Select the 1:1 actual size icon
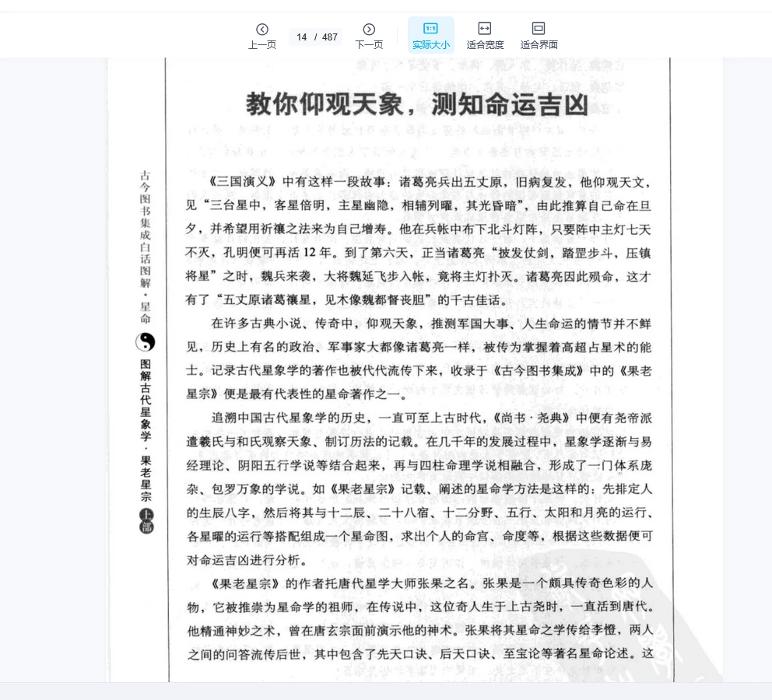This screenshot has height=700, width=772. (x=430, y=27)
